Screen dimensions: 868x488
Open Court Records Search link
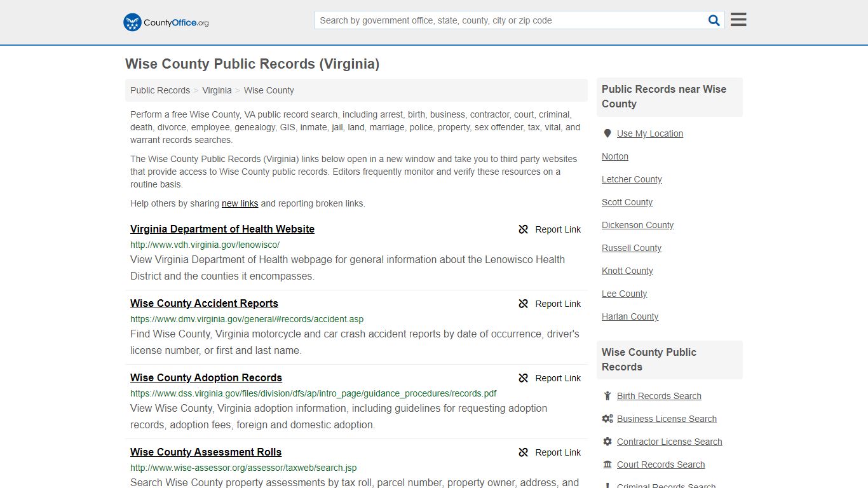(x=661, y=464)
